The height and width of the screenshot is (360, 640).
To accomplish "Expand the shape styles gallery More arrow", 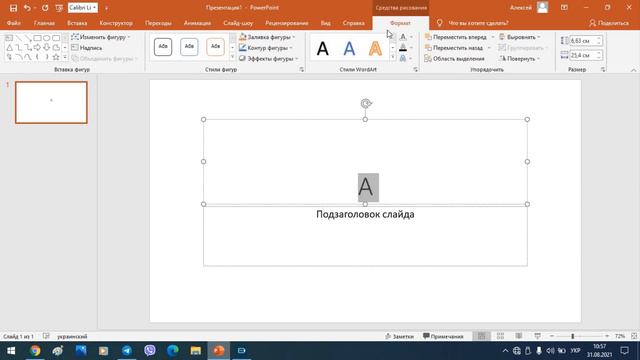I will click(x=233, y=57).
